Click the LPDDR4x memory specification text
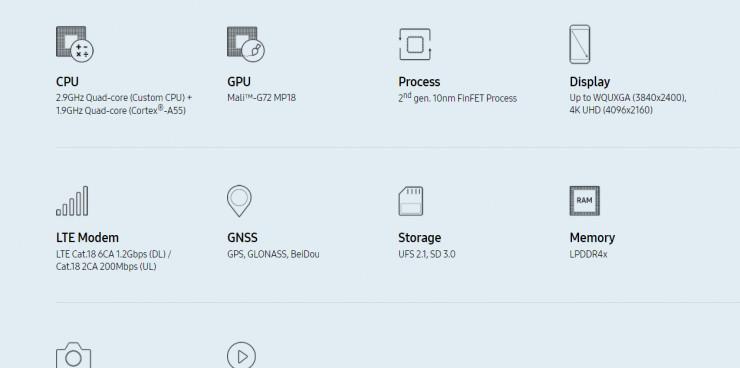The height and width of the screenshot is (368, 740). (x=588, y=254)
